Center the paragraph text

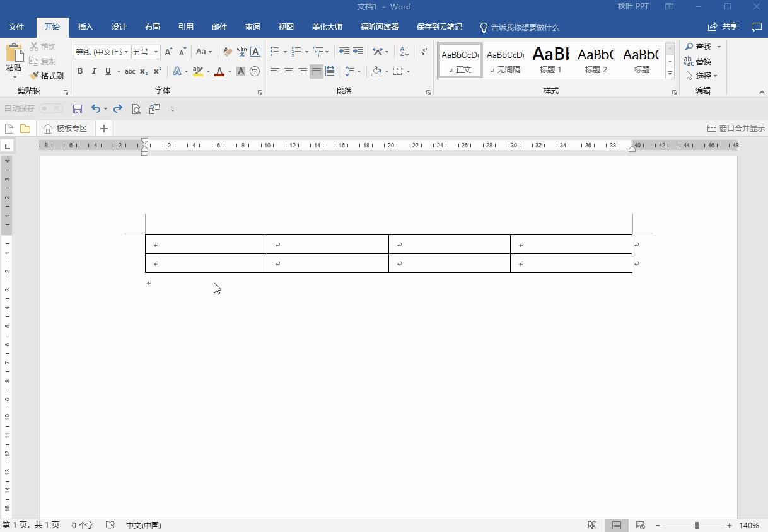(x=289, y=71)
